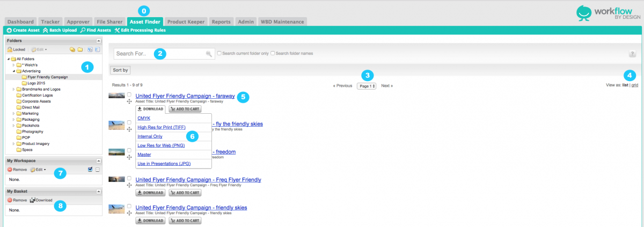Collapse the My Basket panel
Screen dimensions: 644x227
[98, 192]
